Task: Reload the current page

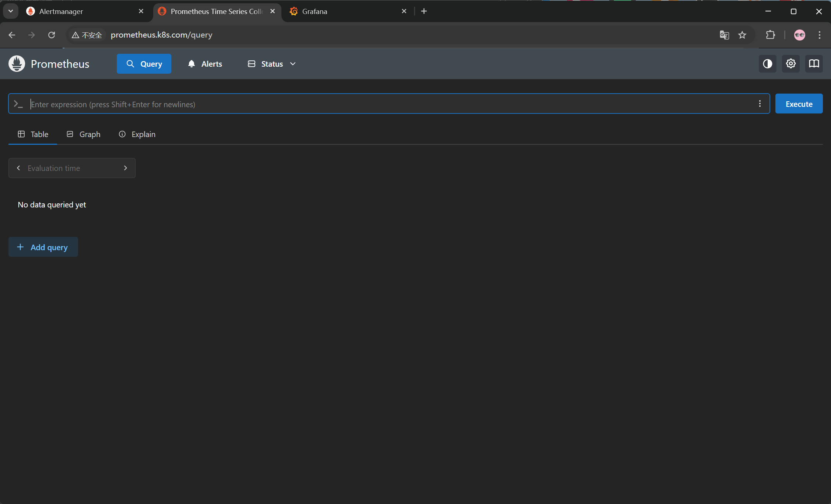Action: 52,35
